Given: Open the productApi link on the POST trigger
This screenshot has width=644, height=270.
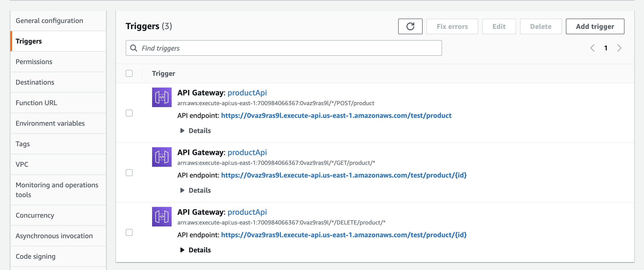Looking at the screenshot, I should pos(247,92).
